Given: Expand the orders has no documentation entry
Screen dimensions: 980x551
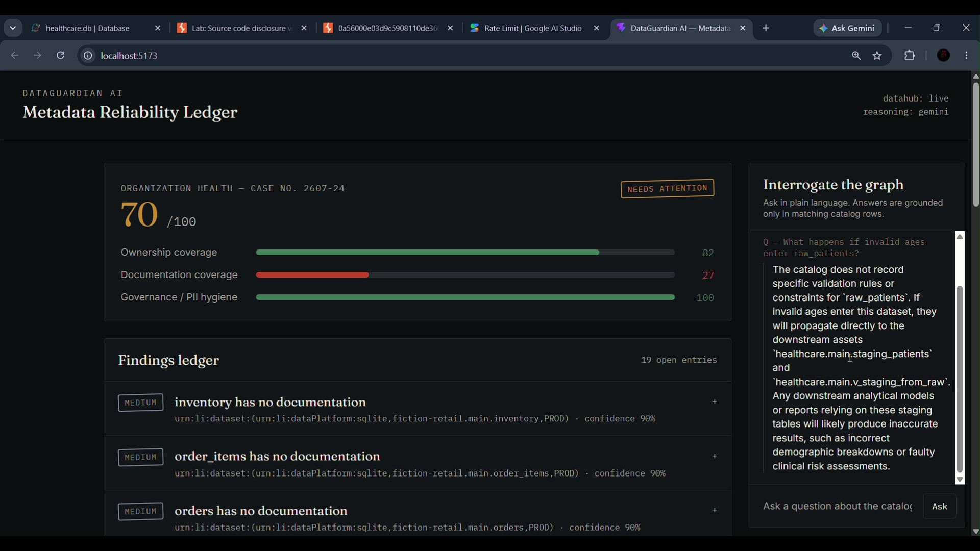Looking at the screenshot, I should point(715,511).
